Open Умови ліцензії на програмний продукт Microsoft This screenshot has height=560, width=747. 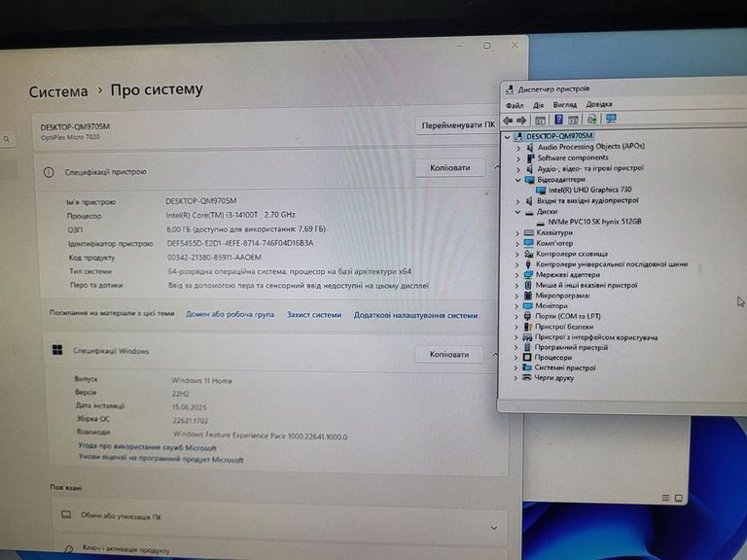pyautogui.click(x=161, y=459)
